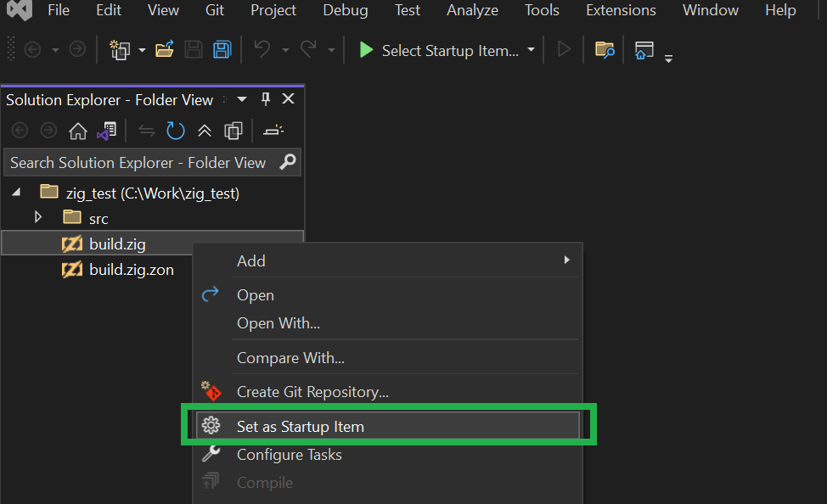The image size is (827, 504).
Task: Collapse all items in Solution Explorer
Action: click(x=205, y=131)
